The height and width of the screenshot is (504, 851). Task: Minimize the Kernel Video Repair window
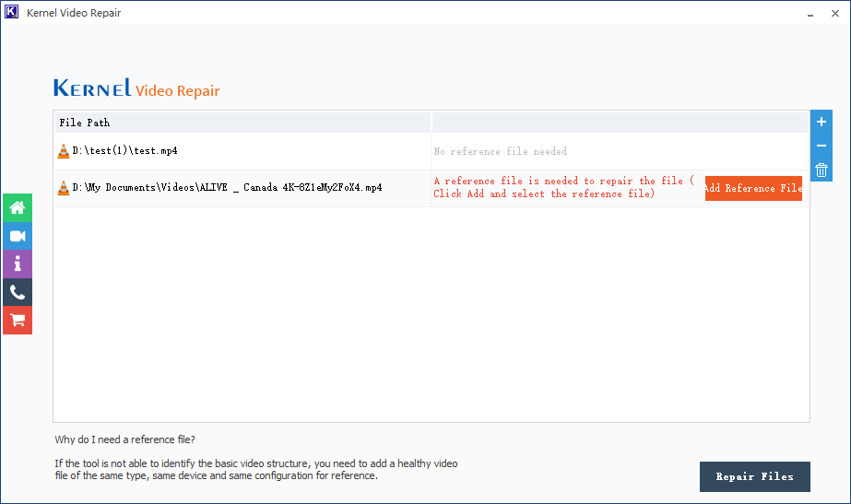810,14
